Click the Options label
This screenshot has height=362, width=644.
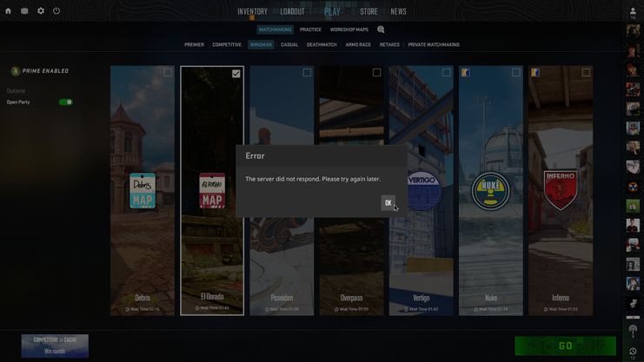(x=16, y=90)
